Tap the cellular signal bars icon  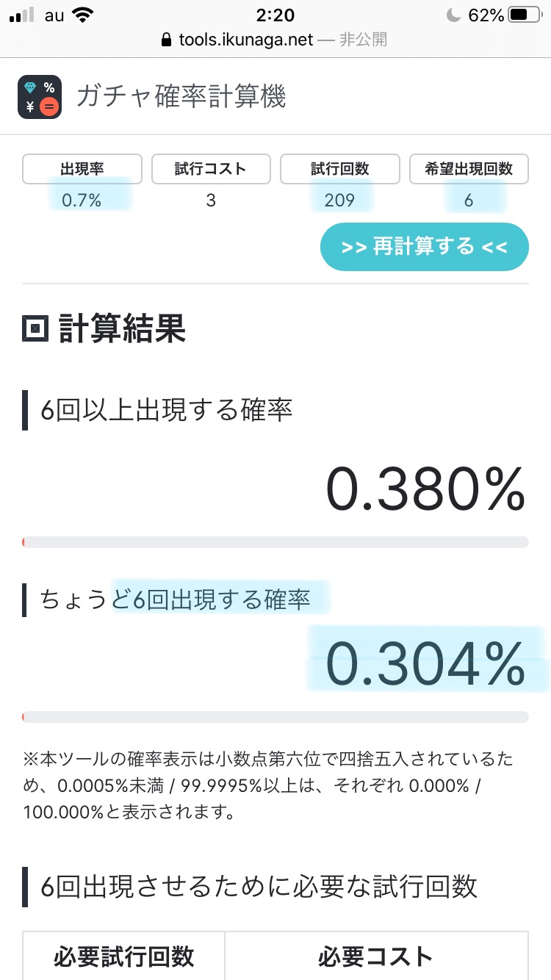coord(23,15)
